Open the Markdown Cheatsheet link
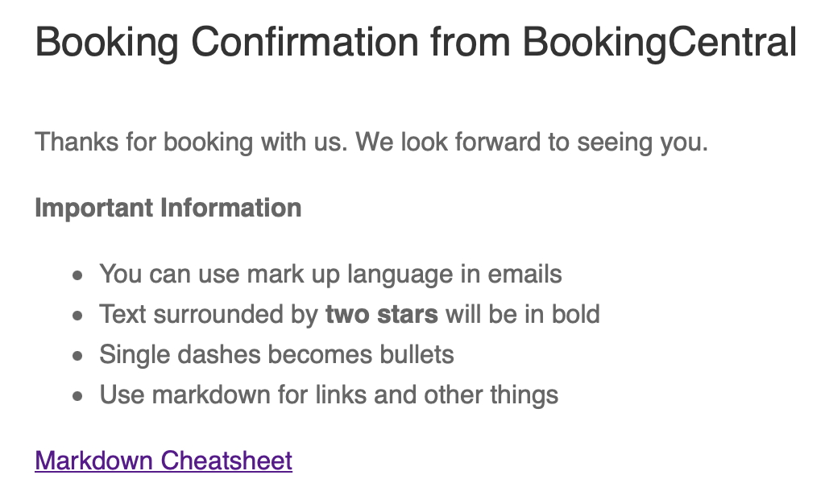825x504 pixels. (x=164, y=461)
